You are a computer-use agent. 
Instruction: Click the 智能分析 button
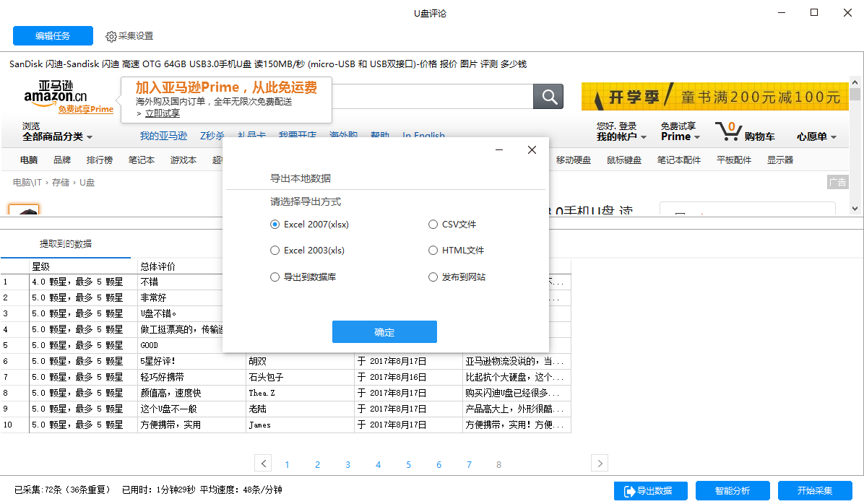733,491
